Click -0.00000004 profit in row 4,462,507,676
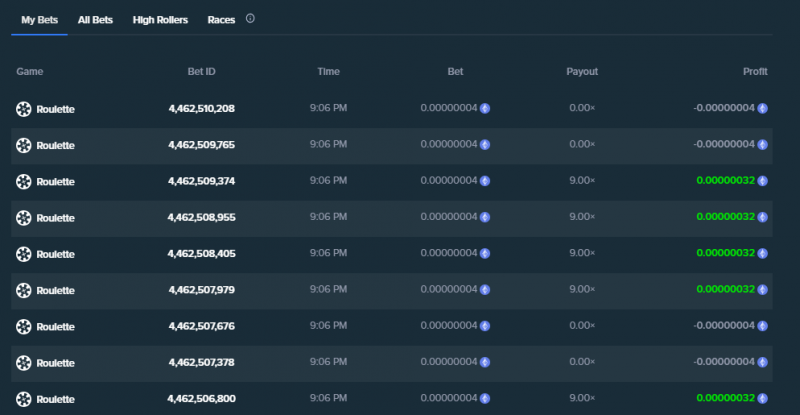Viewport: 800px width, 415px height. 724,326
